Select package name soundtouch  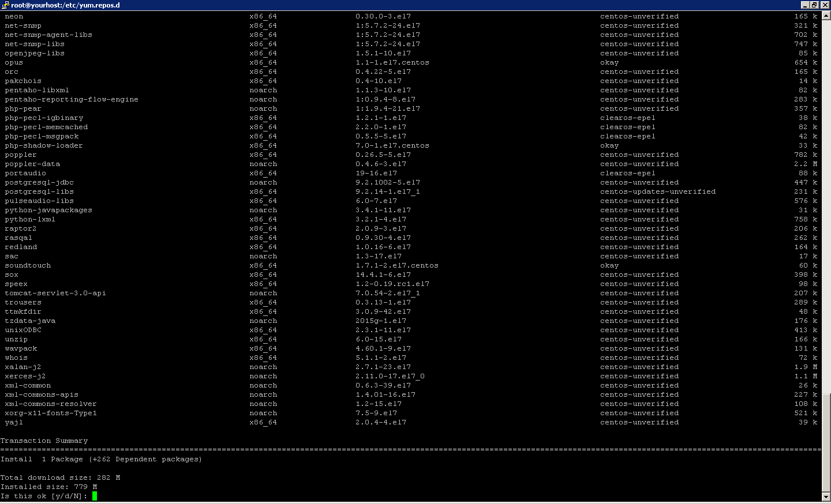(28, 265)
